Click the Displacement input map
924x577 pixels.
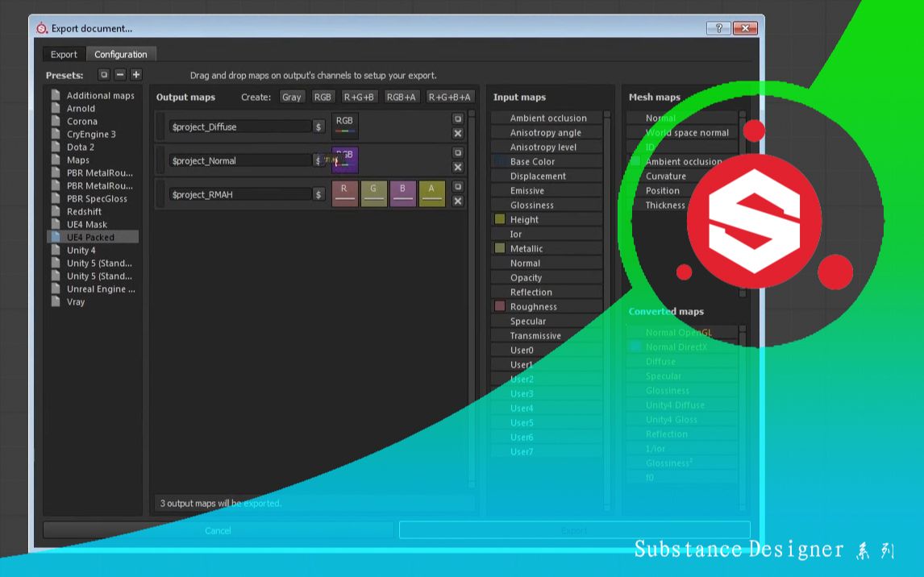click(x=547, y=176)
